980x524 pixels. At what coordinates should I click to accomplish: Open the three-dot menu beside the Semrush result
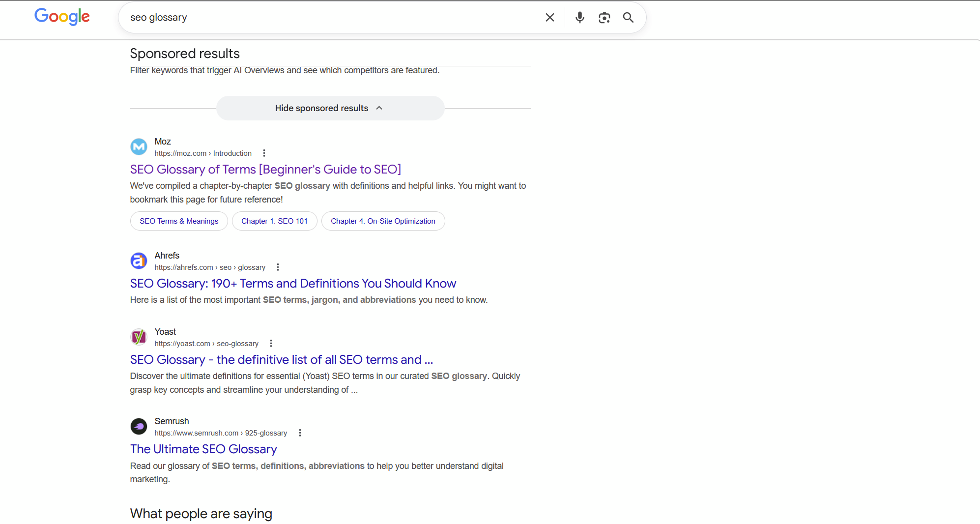click(x=300, y=433)
